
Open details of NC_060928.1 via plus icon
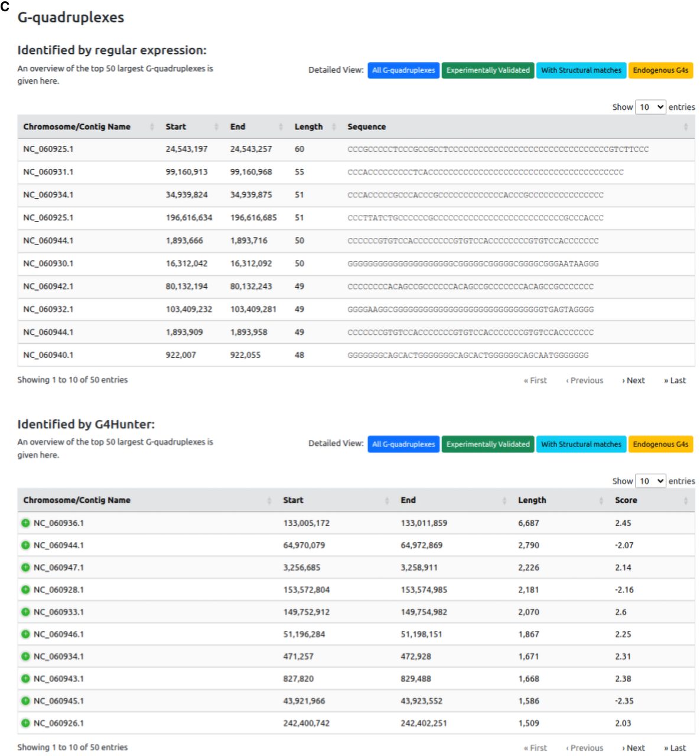(25, 589)
